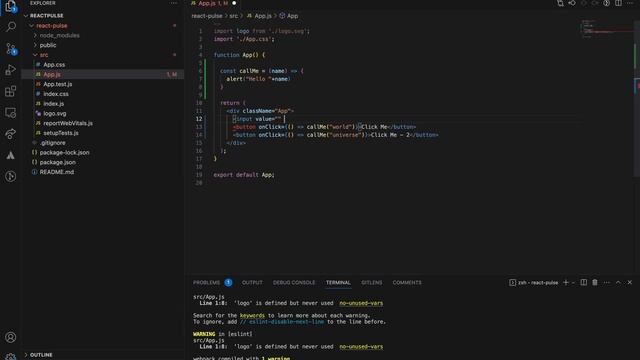The width and height of the screenshot is (640, 360).
Task: Open the Remote Explorer view
Action: (11, 113)
